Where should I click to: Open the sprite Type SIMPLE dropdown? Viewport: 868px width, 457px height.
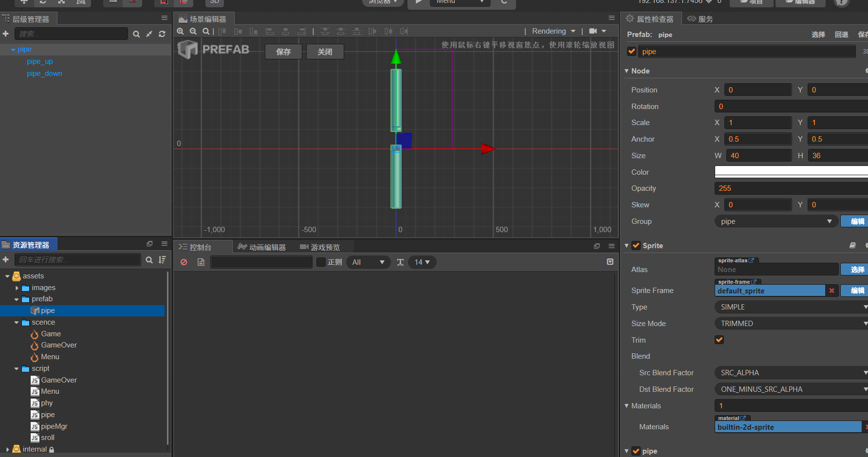791,307
